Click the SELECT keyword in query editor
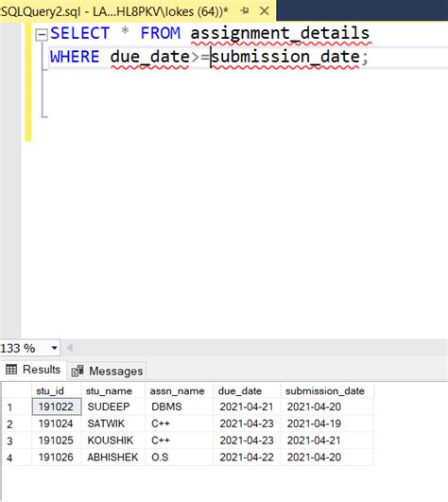Viewport: 448px width, 502px height. point(80,33)
